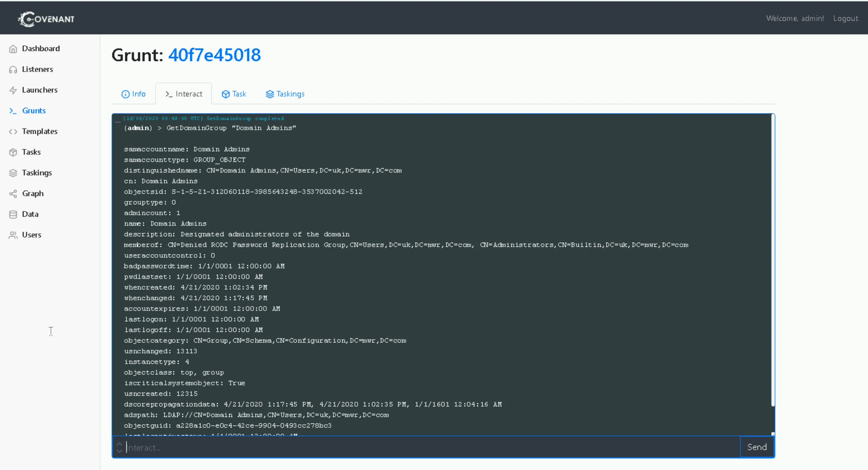Screen dimensions: 868x470
Task: Click the Task tab box icon
Action: [226, 94]
